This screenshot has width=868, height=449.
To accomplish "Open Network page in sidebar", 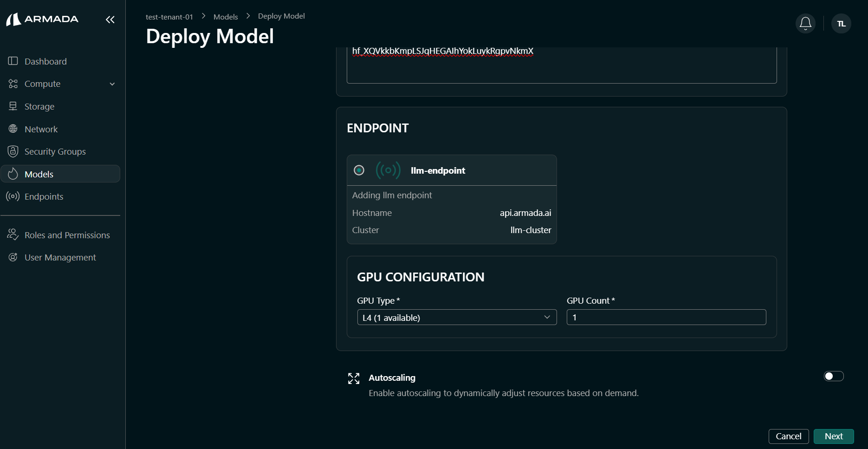I will click(41, 129).
